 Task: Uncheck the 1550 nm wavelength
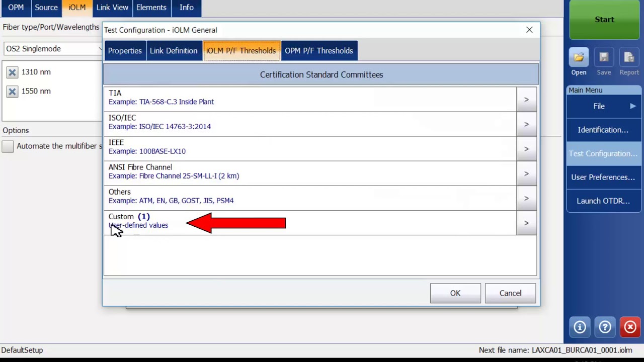[12, 92]
